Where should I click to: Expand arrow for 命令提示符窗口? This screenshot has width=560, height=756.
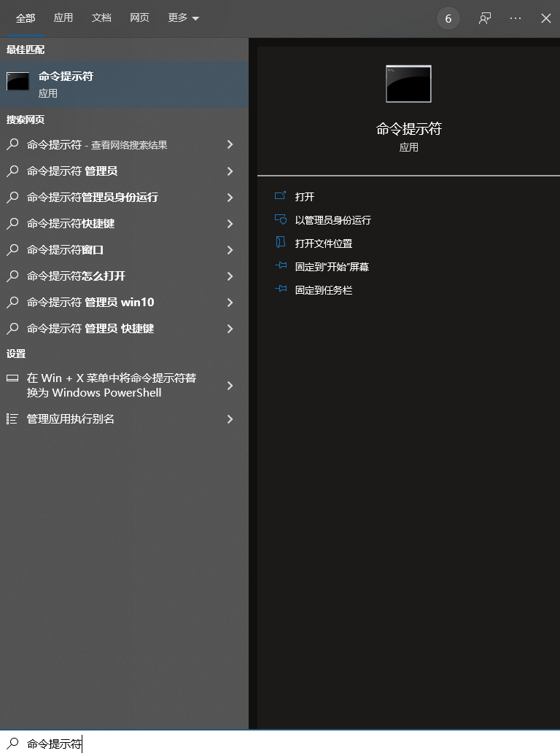230,250
